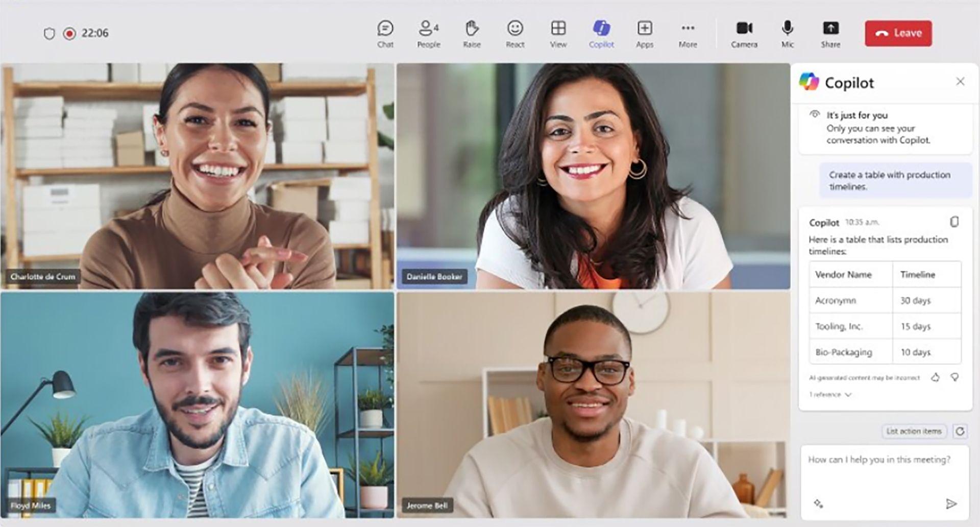The width and height of the screenshot is (980, 527).
Task: Click the List action items suggestion
Action: click(914, 432)
